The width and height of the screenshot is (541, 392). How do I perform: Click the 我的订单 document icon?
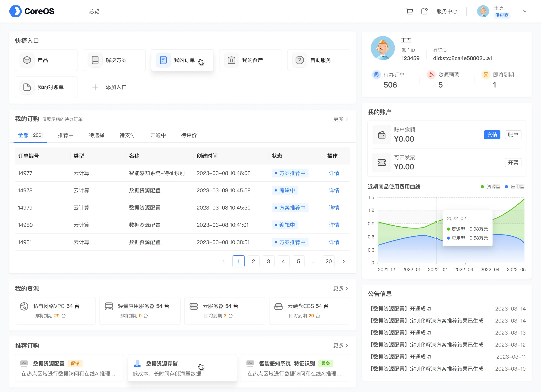(163, 60)
